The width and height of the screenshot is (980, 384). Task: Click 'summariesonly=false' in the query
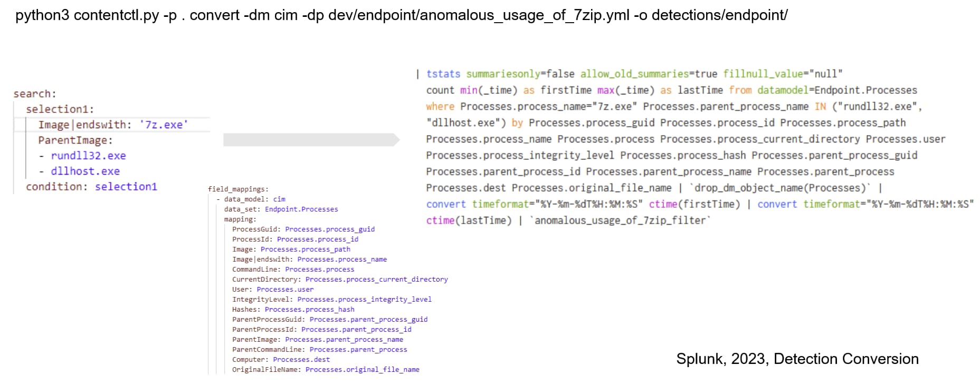(520, 74)
